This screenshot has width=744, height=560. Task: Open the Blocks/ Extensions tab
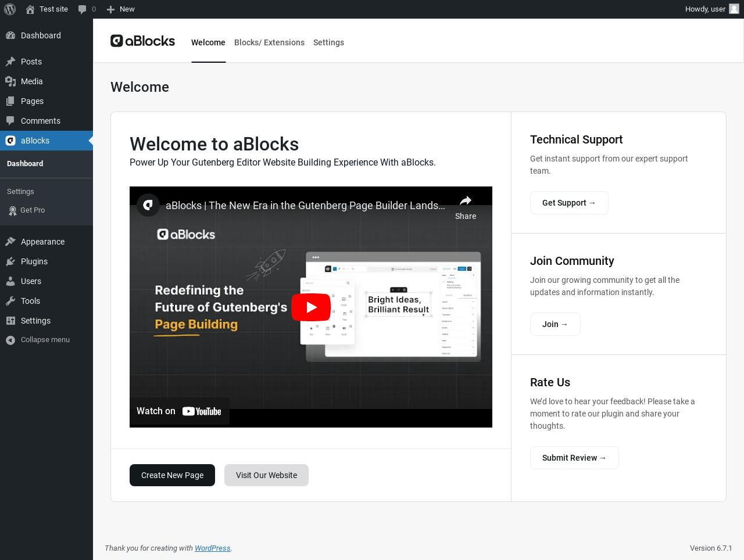269,42
